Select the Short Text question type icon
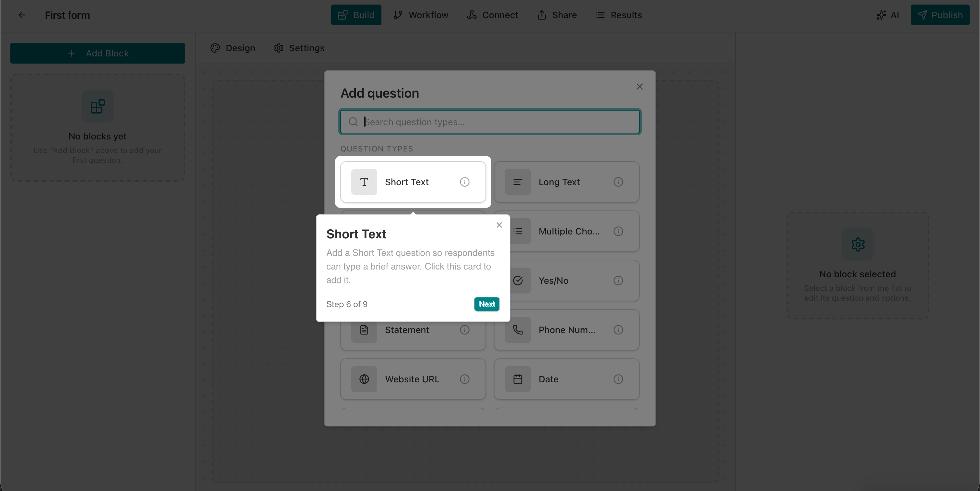The width and height of the screenshot is (980, 491). (x=364, y=182)
